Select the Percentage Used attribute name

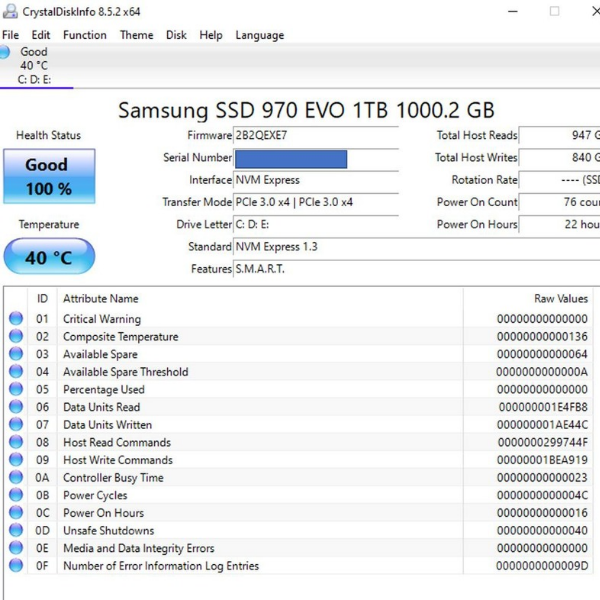point(104,390)
